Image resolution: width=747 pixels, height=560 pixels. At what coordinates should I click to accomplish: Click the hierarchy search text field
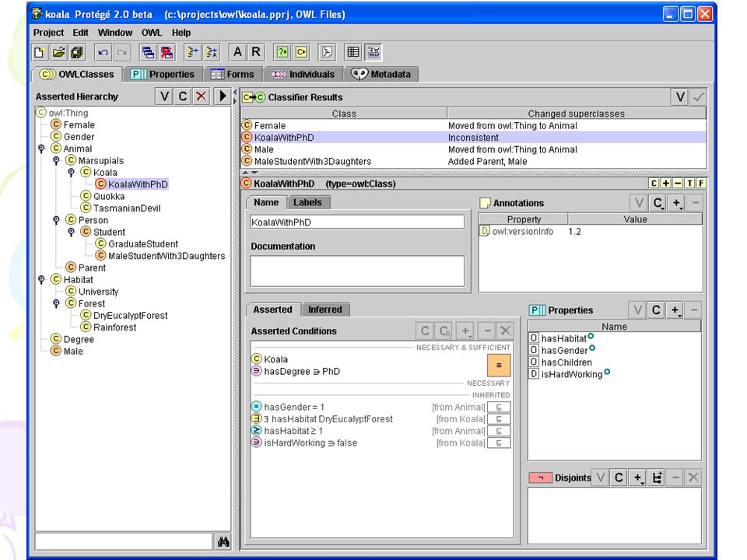click(x=124, y=541)
